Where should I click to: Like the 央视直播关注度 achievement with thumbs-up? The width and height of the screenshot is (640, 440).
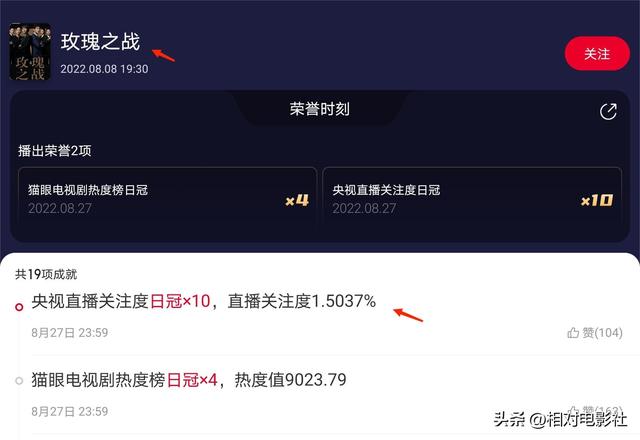(x=573, y=333)
